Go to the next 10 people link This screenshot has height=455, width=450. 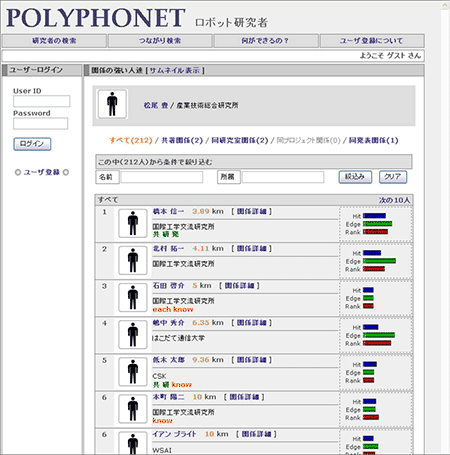(394, 200)
